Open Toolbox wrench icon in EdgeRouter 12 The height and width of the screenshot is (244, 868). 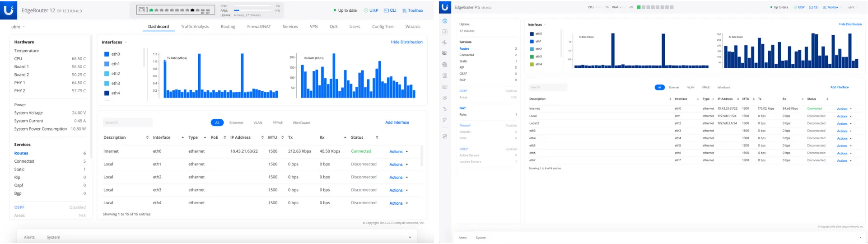[x=404, y=10]
